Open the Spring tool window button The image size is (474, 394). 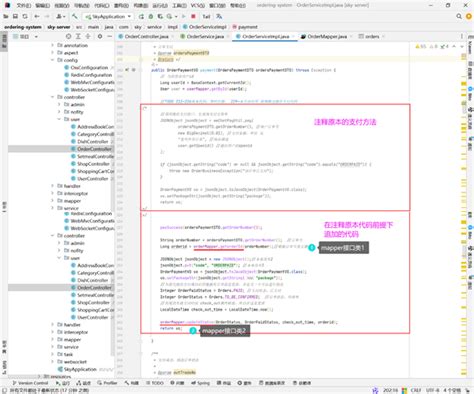pos(200,383)
